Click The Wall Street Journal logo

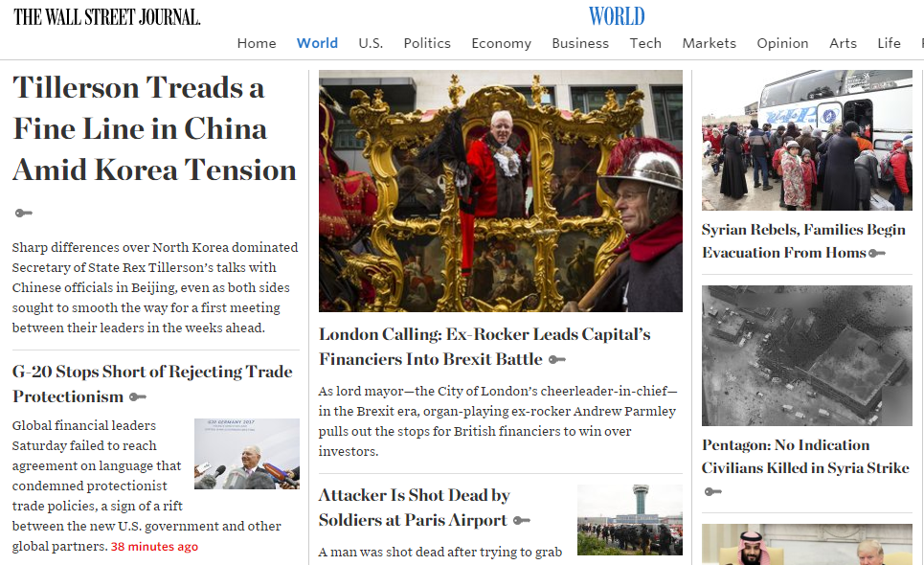point(106,17)
